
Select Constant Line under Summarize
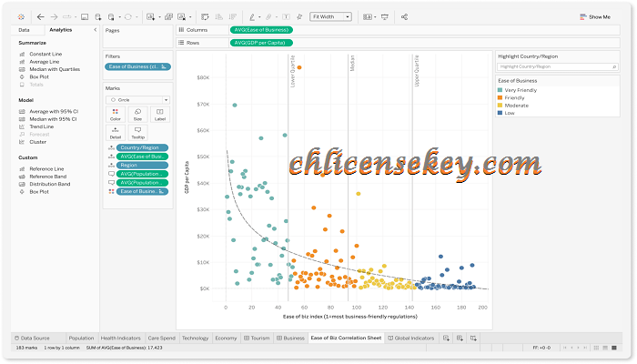[45, 54]
